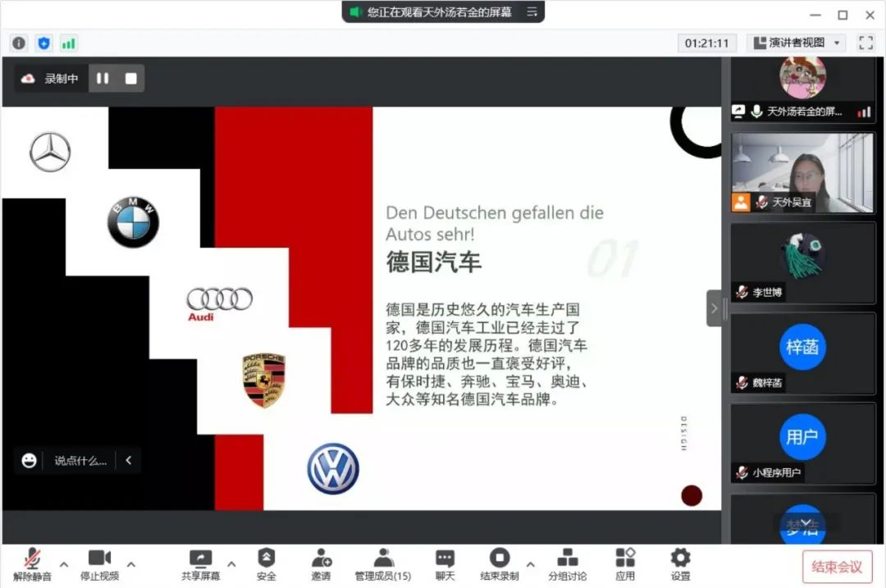Click 共享屏幕 share screen button

(x=200, y=564)
